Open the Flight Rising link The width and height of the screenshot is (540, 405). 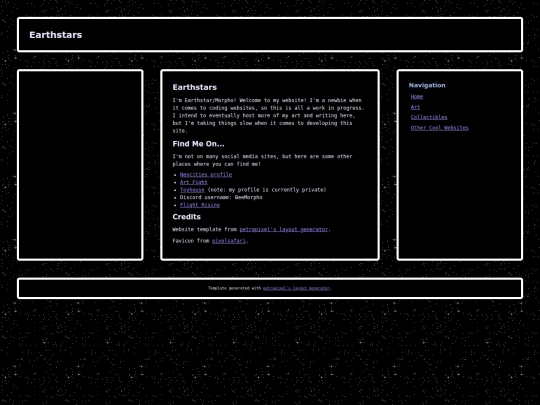[200, 205]
